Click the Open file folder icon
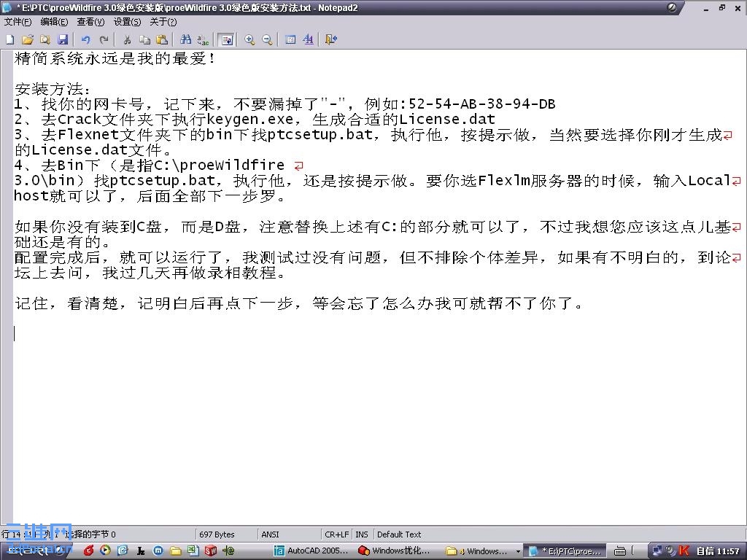Viewport: 747px width, 560px height. [28, 39]
